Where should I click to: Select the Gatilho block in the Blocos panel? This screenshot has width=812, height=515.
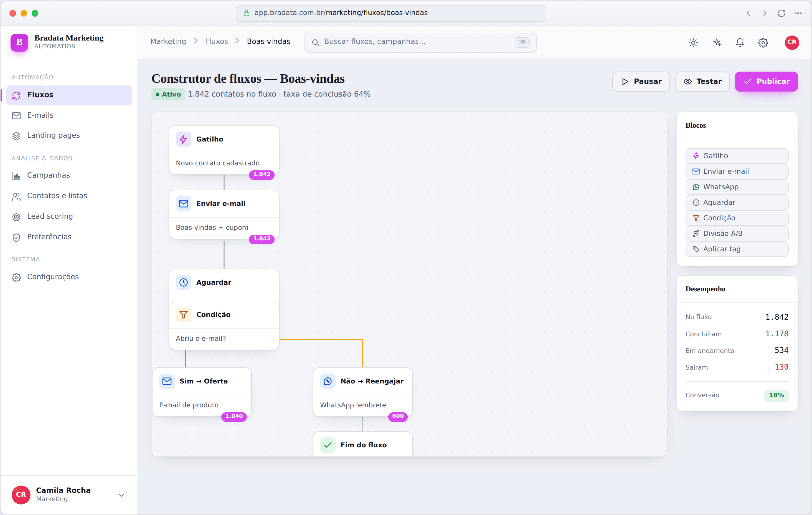[737, 156]
